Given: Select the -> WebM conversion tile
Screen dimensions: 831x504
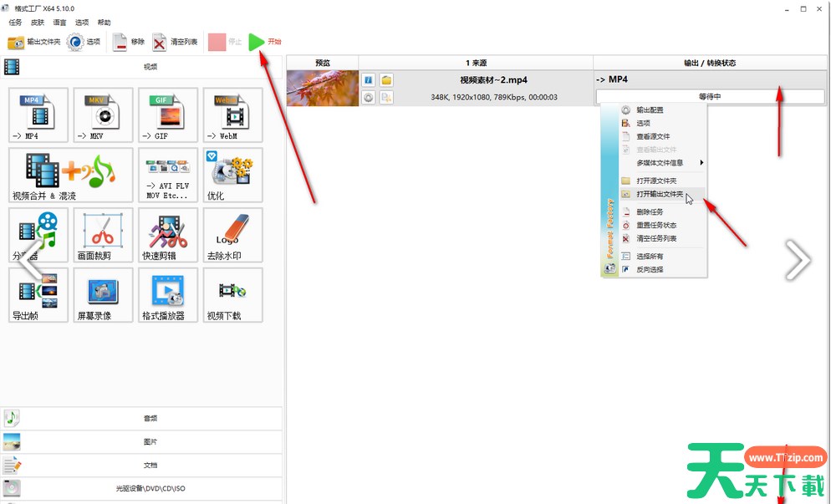Looking at the screenshot, I should [x=232, y=115].
